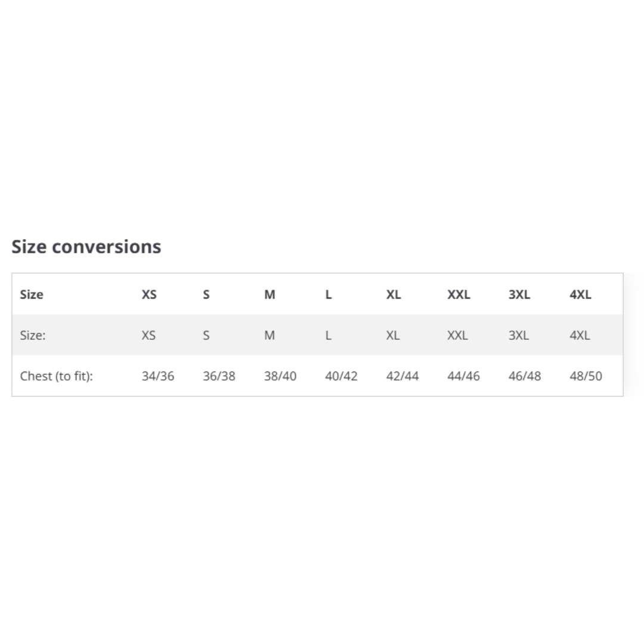Click the "Size:" row label

(x=33, y=335)
